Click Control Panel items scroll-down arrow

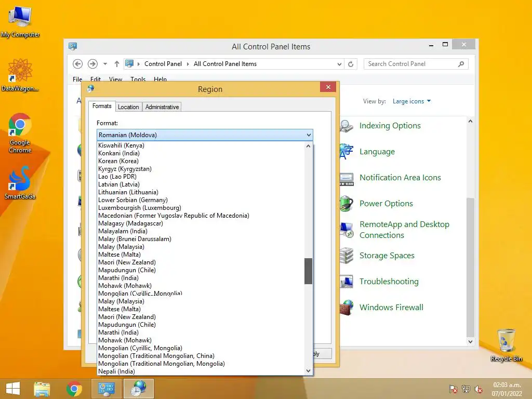pos(470,342)
